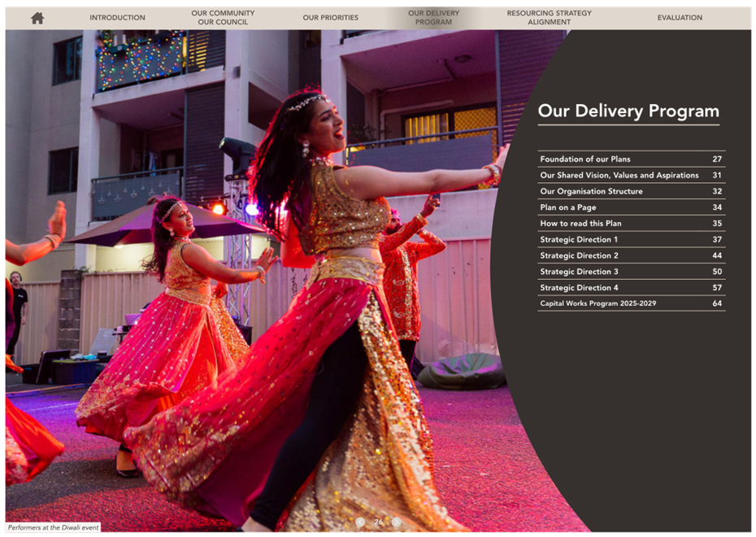Open Strategic Direction 4 section

(631, 287)
